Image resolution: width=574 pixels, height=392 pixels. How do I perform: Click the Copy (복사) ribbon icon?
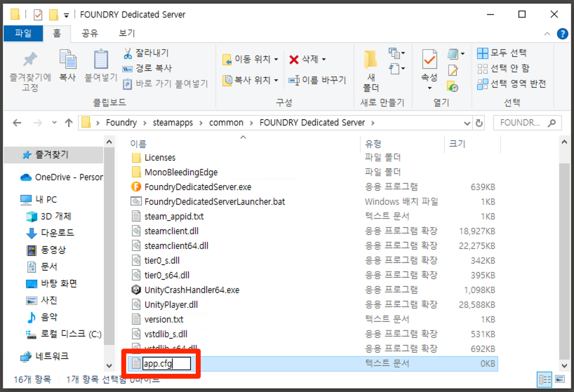point(68,59)
